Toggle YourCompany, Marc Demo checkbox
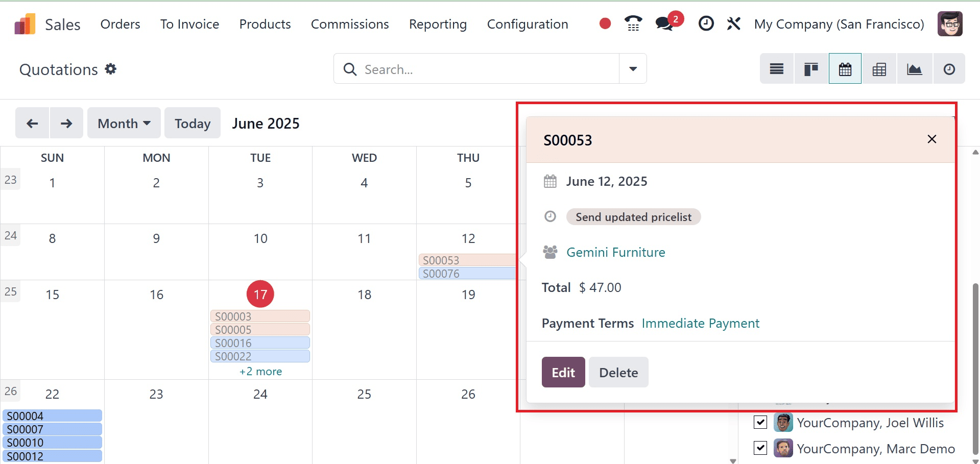 tap(760, 448)
